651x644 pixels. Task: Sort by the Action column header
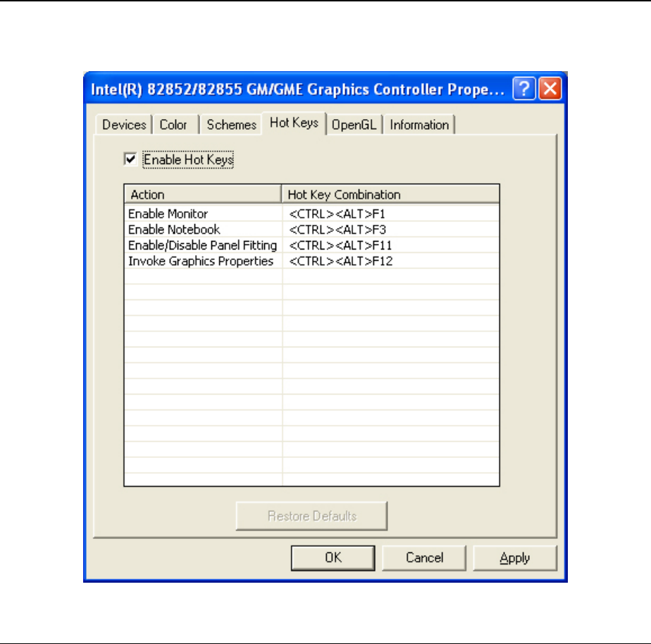click(x=203, y=194)
